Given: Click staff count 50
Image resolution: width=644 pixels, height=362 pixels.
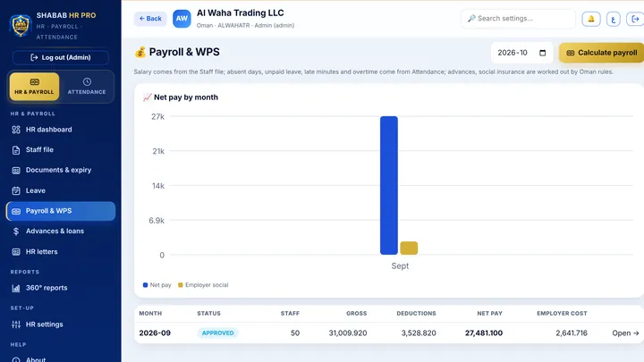Looking at the screenshot, I should click(x=295, y=333).
